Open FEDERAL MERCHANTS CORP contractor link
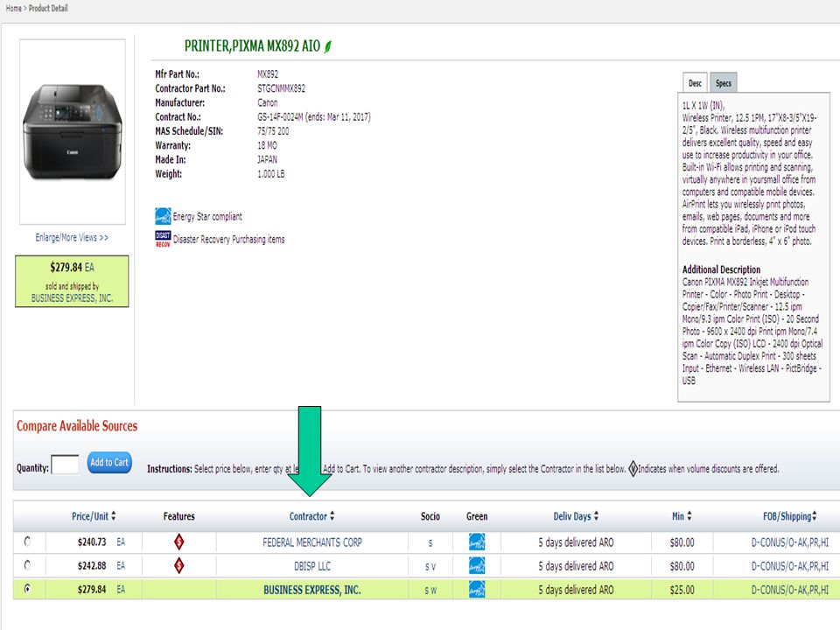Screen dimensions: 840x630 [312, 542]
